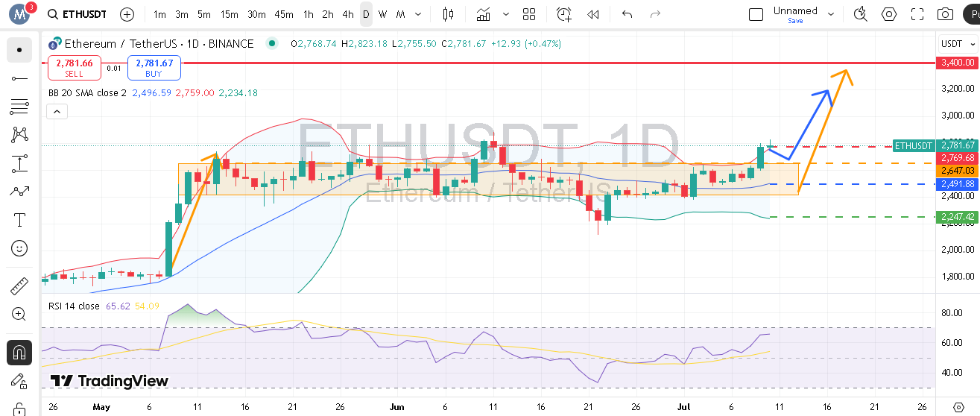Screen dimensions: 980x416
Task: Open the layout setup square icon
Action: (756, 14)
